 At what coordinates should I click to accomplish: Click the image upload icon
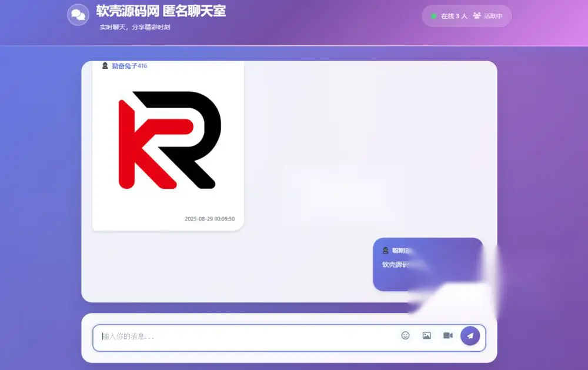point(427,335)
